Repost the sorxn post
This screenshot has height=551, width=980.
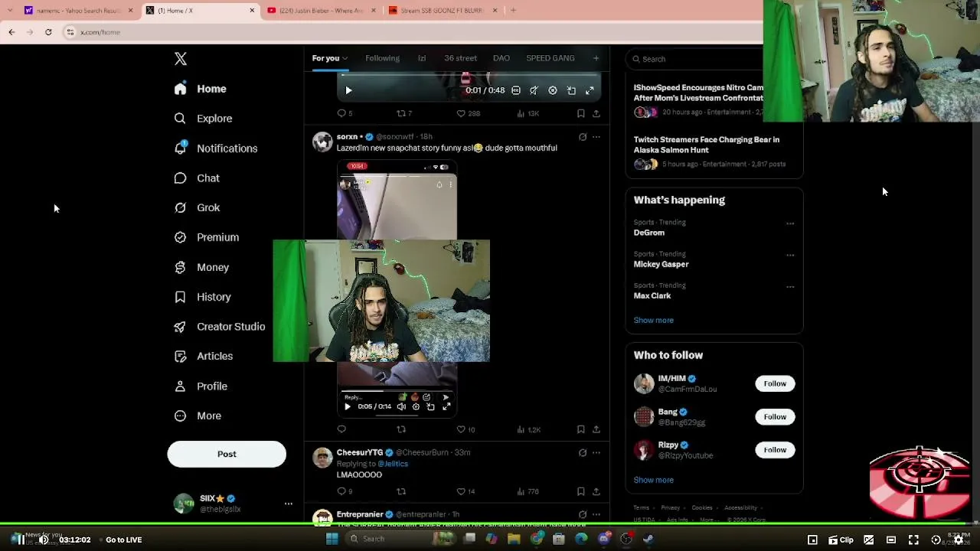(x=401, y=429)
